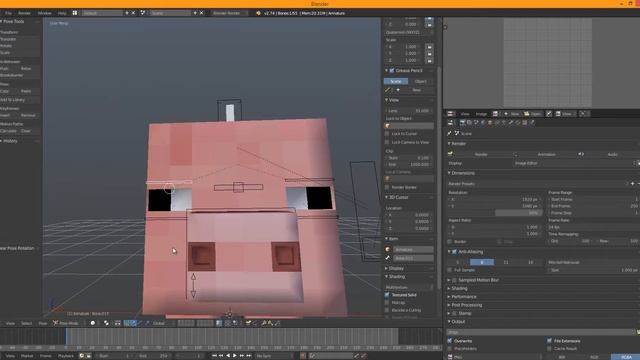
Task: Open the Object properties tab icon
Action: pyautogui.click(x=490, y=122)
